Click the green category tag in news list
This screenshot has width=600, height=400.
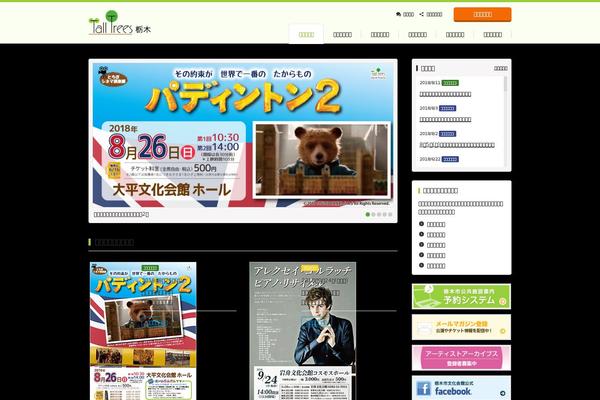coord(450,83)
